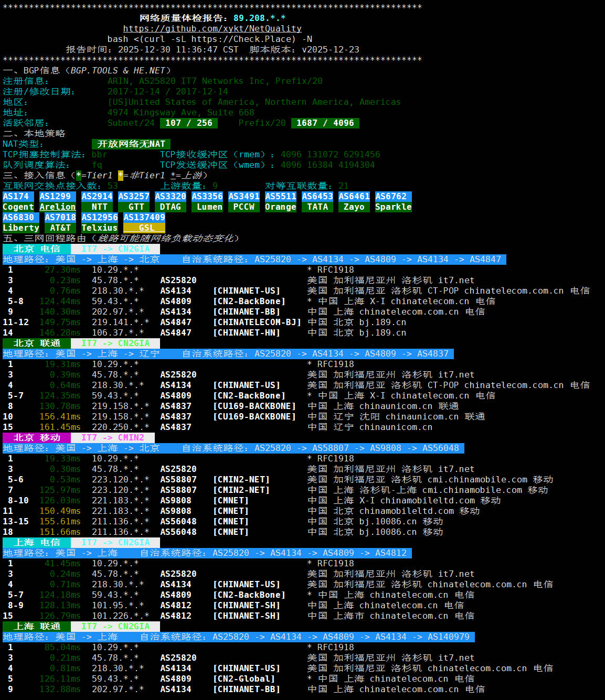Viewport: 605px width, 700px height.
Task: Click the AS7018 AT&T badge
Action: click(x=60, y=223)
